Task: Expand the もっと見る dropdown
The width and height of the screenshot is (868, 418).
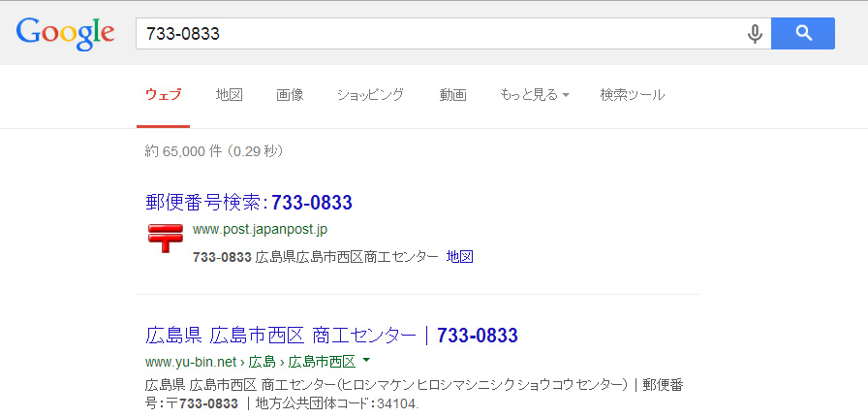Action: (x=534, y=95)
